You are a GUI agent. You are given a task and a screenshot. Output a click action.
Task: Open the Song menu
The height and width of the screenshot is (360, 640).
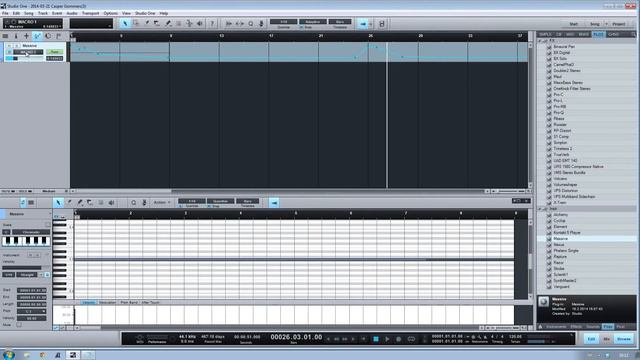(x=29, y=13)
